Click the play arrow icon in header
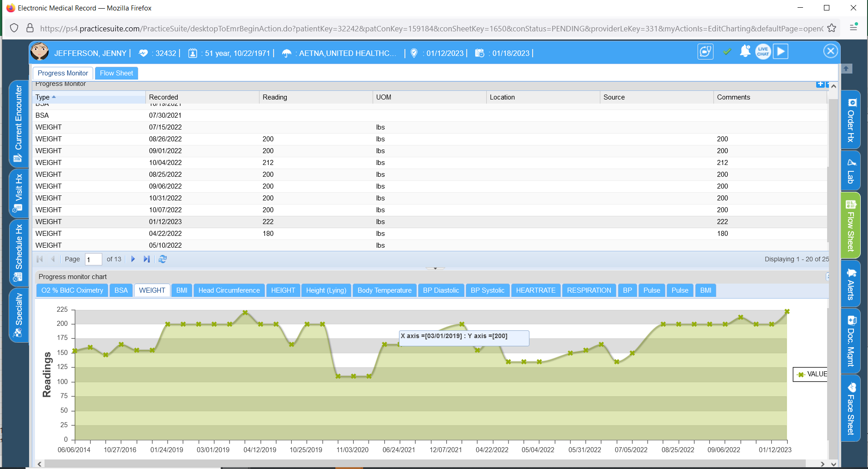The height and width of the screenshot is (469, 868). pyautogui.click(x=781, y=51)
